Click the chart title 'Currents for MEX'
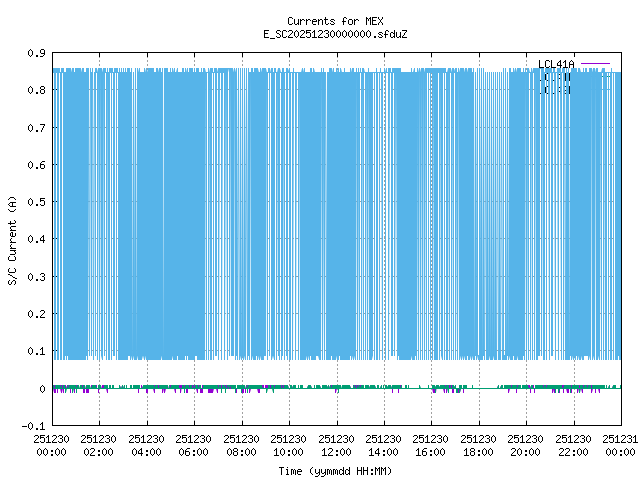Image resolution: width=640 pixels, height=480 pixels. click(335, 21)
